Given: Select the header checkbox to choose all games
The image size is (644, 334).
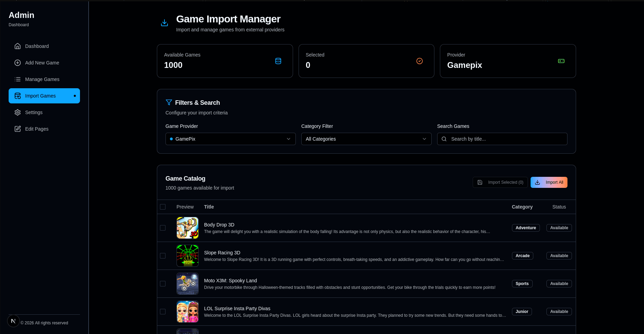Looking at the screenshot, I should click(163, 207).
